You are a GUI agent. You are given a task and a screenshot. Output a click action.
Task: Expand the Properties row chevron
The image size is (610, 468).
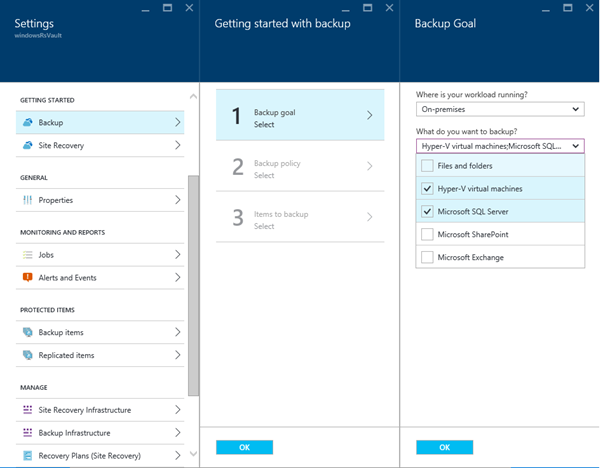[x=177, y=200]
